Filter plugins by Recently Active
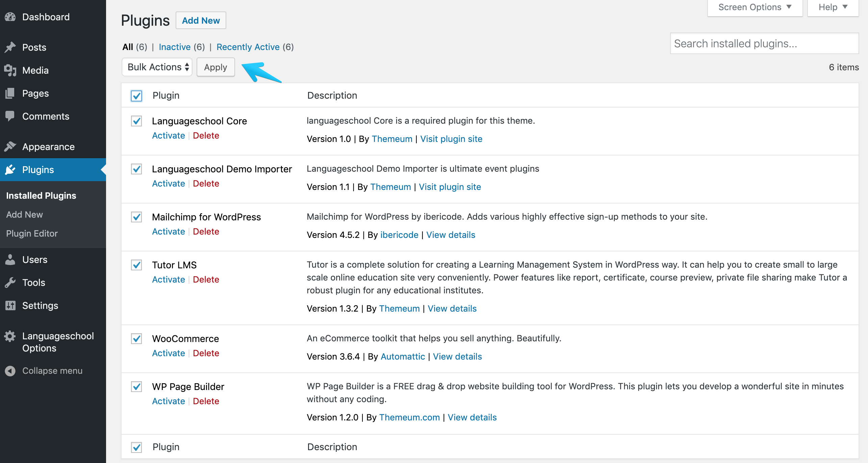 (x=248, y=47)
